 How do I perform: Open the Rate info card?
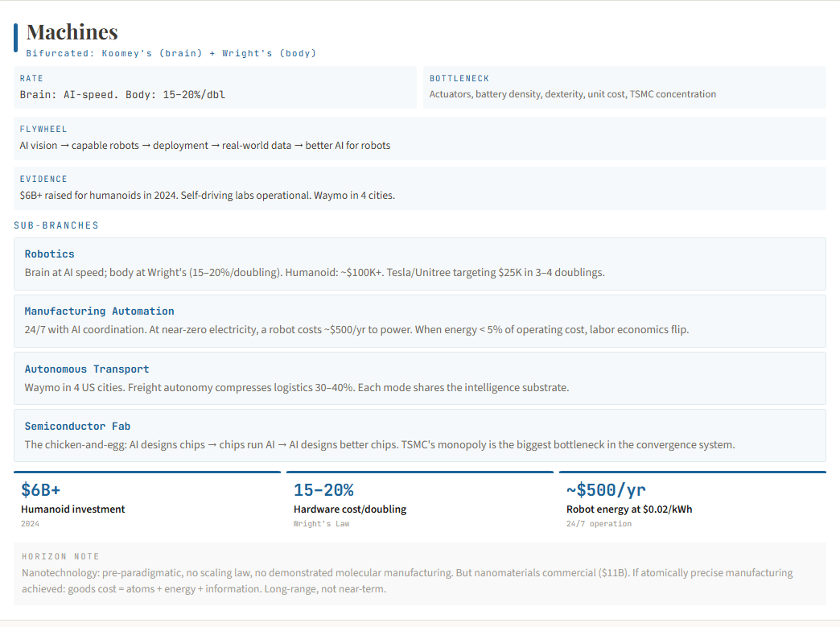click(x=215, y=88)
